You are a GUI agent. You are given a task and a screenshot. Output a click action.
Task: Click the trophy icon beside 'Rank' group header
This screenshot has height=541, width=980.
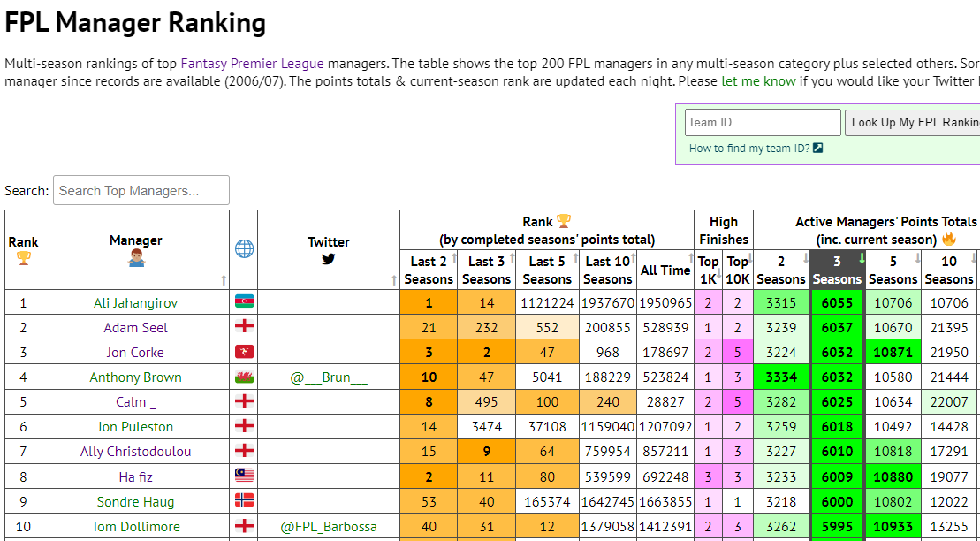(x=564, y=221)
